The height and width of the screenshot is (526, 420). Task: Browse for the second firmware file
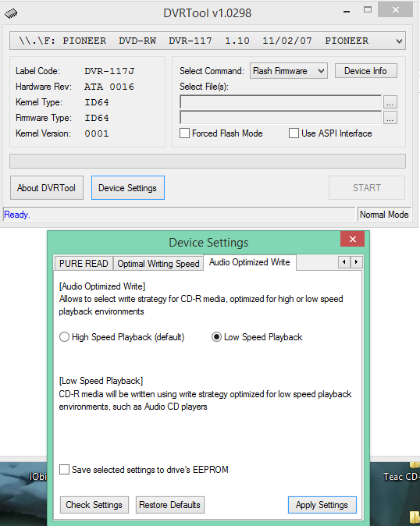point(390,118)
